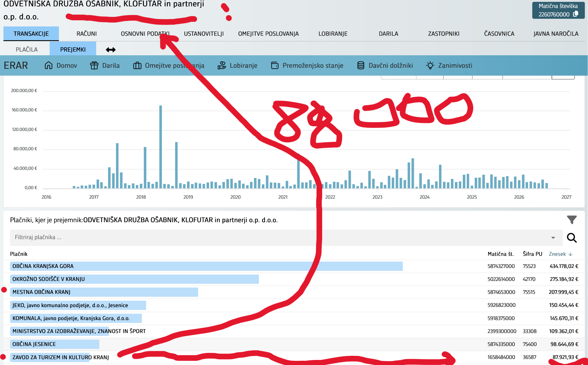The image size is (588, 365).
Task: Click the ERAR logo link
Action: coord(16,65)
